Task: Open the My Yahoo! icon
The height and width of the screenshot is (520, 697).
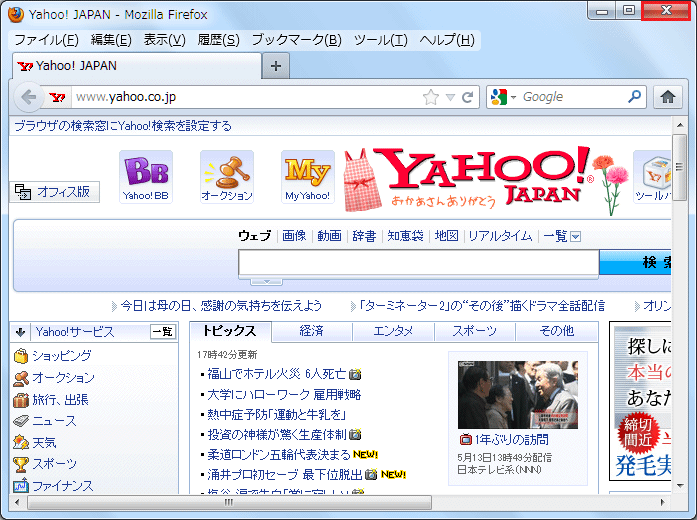Action: point(308,176)
